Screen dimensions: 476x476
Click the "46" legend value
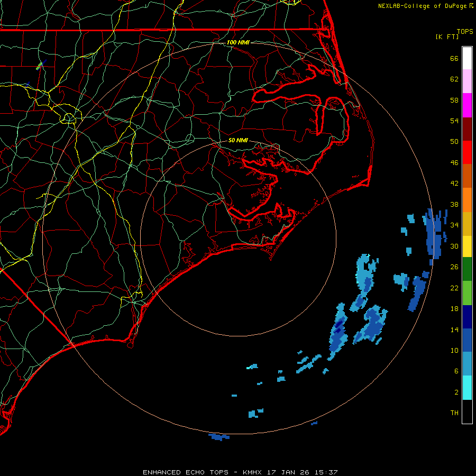[x=454, y=163]
